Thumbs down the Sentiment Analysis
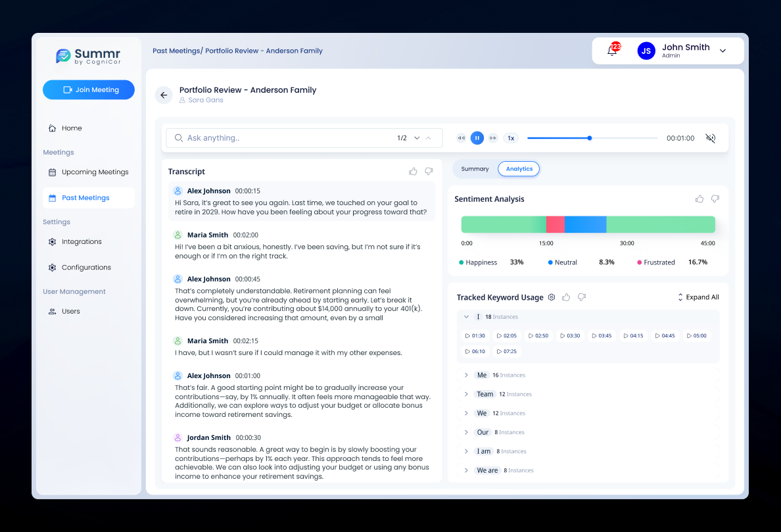 tap(715, 199)
